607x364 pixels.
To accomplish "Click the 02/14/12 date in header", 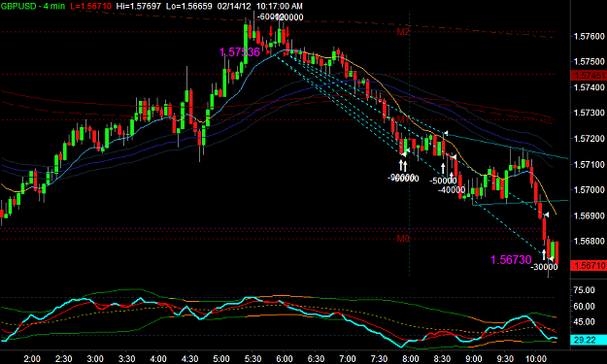I will (x=234, y=6).
